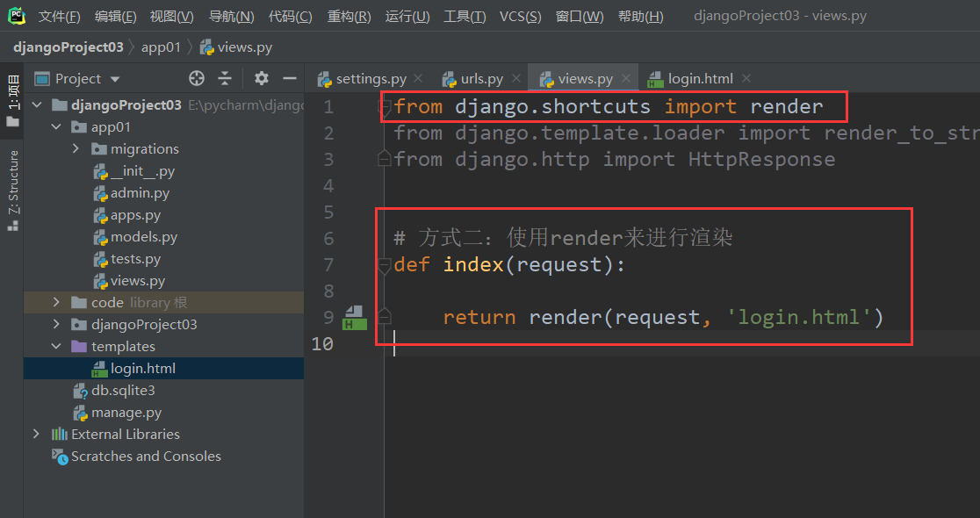Open the 编辑(E) menu
Screen dimensions: 980x518
pyautogui.click(x=116, y=17)
